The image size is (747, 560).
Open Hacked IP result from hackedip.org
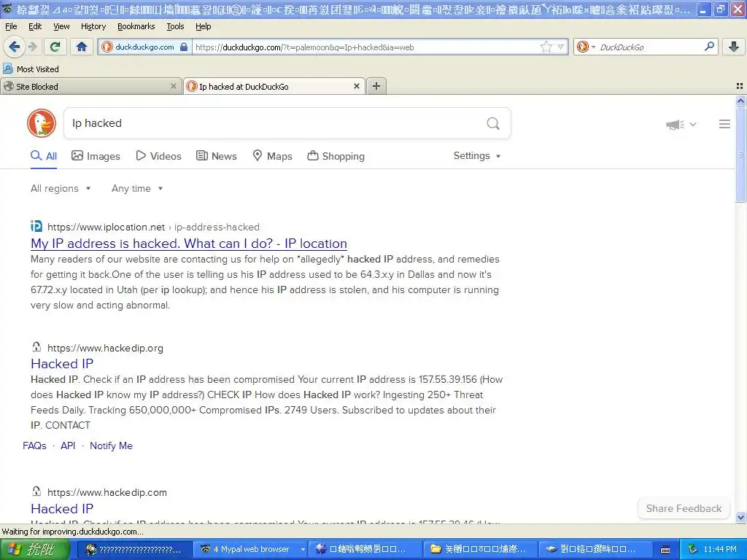pyautogui.click(x=62, y=364)
